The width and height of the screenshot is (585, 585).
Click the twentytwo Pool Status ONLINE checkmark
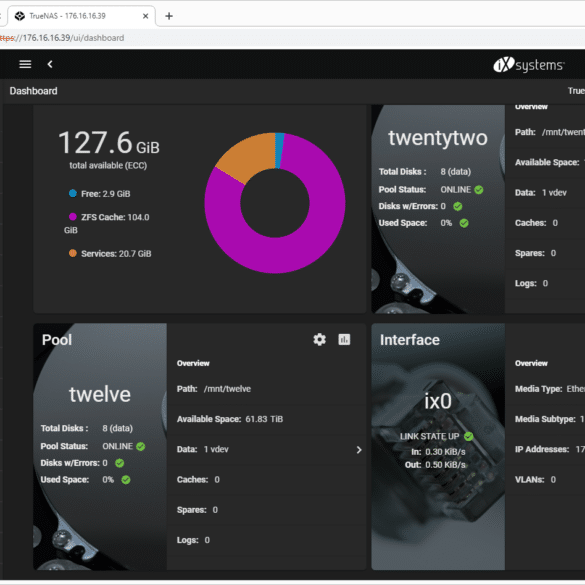[x=479, y=190]
